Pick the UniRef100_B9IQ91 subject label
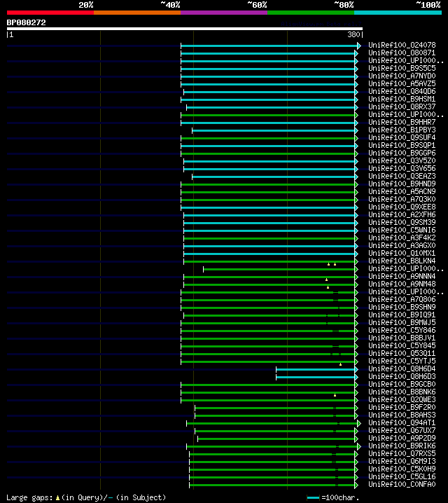Viewport: 448px width, 503px height. point(402,315)
